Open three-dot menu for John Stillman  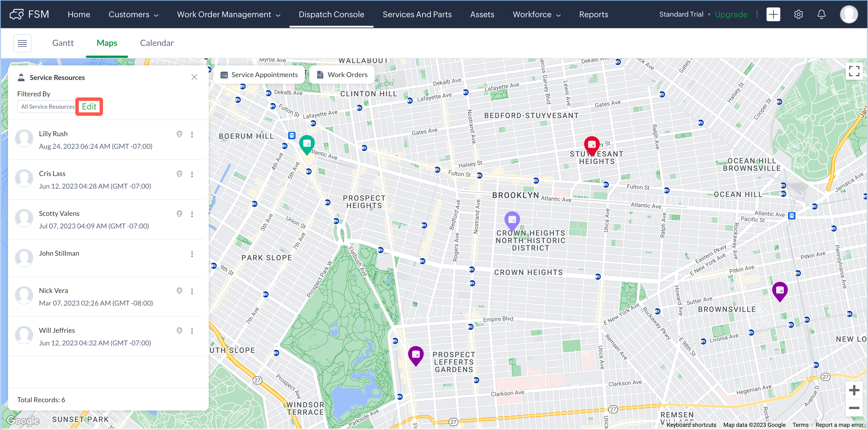192,254
